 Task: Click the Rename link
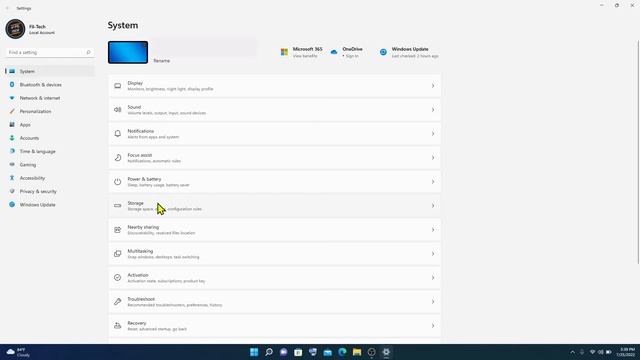(x=162, y=61)
